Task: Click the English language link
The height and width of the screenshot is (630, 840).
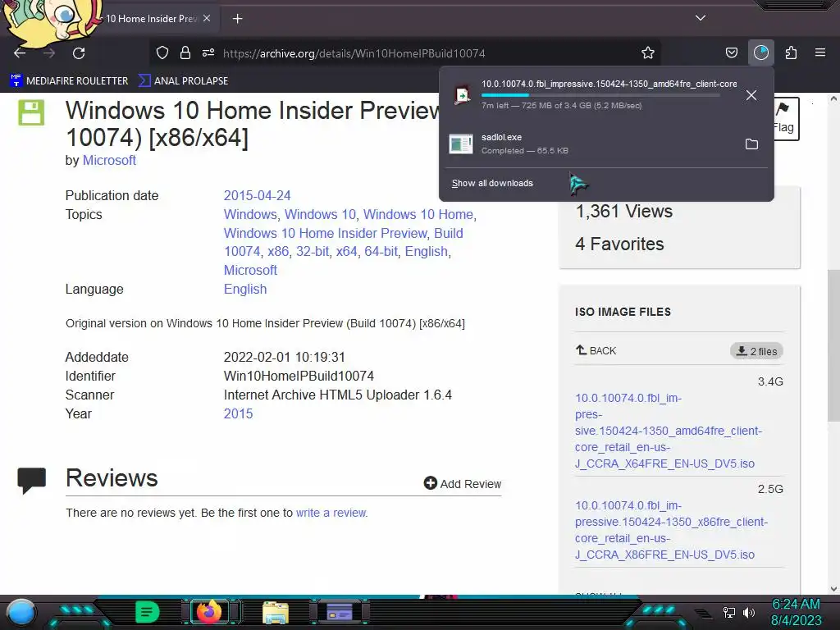Action: point(245,290)
